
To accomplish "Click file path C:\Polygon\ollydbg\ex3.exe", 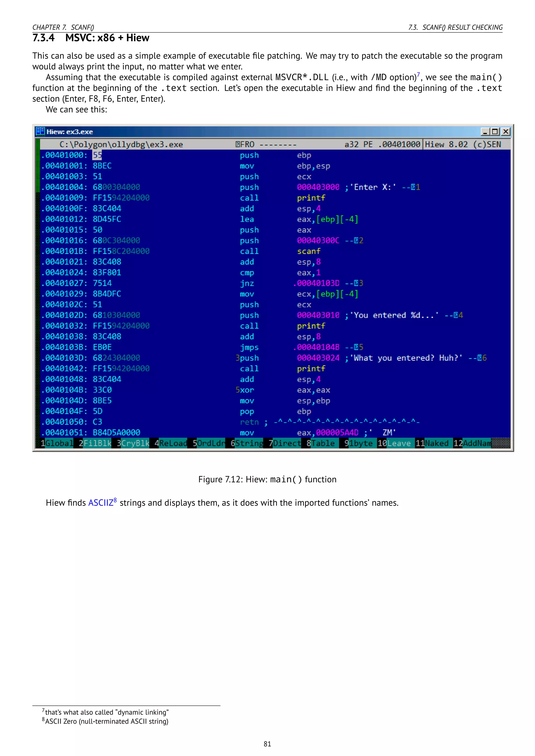I will 121,145.
